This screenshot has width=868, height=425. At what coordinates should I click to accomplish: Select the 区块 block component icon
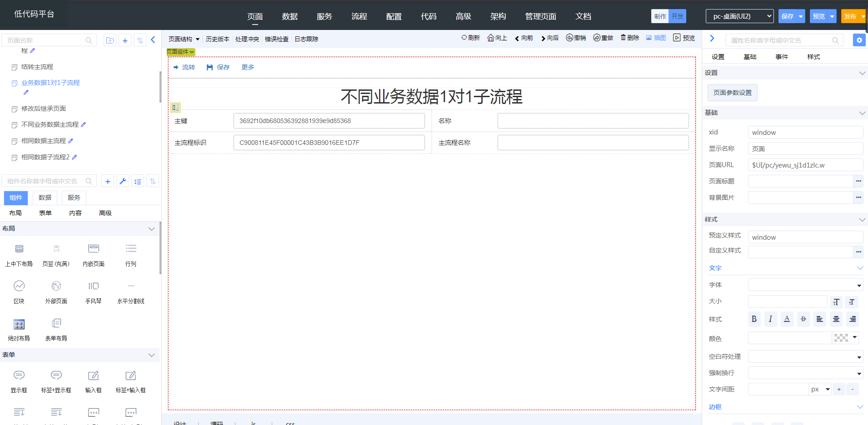coord(19,286)
